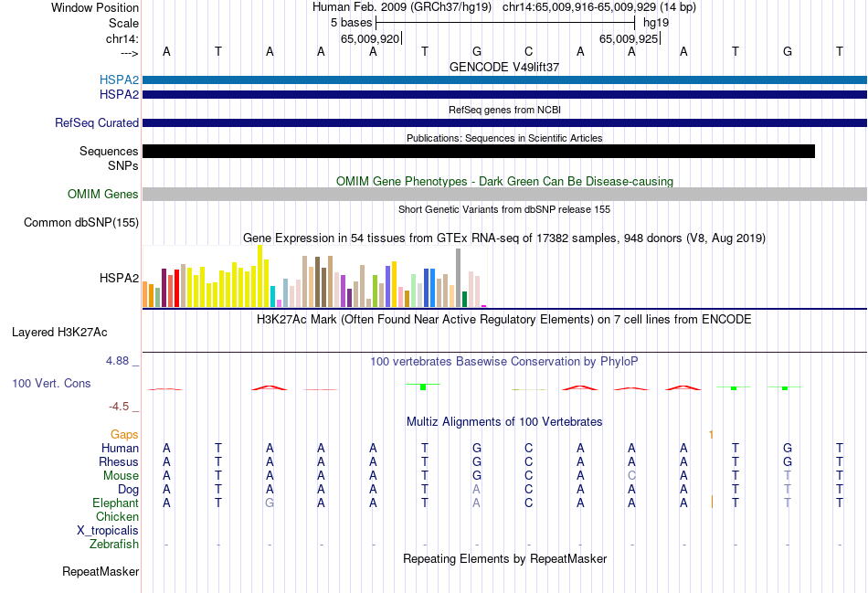
Task: Click the hg19 label beside scale bar
Action: 656,23
